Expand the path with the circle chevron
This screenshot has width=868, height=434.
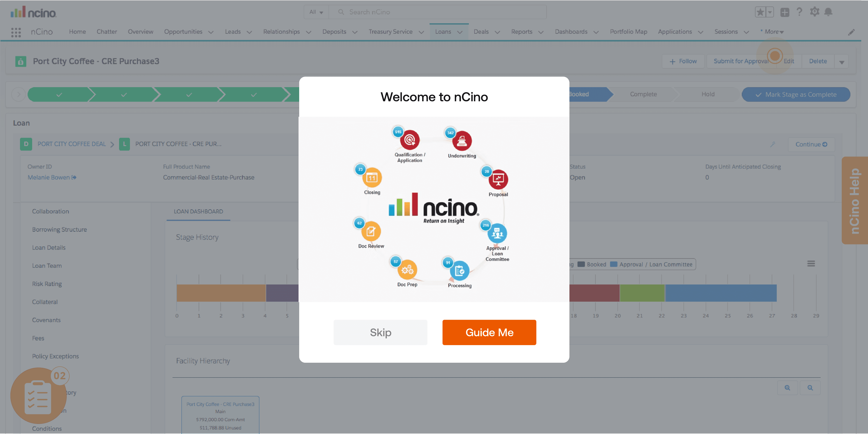tap(18, 94)
